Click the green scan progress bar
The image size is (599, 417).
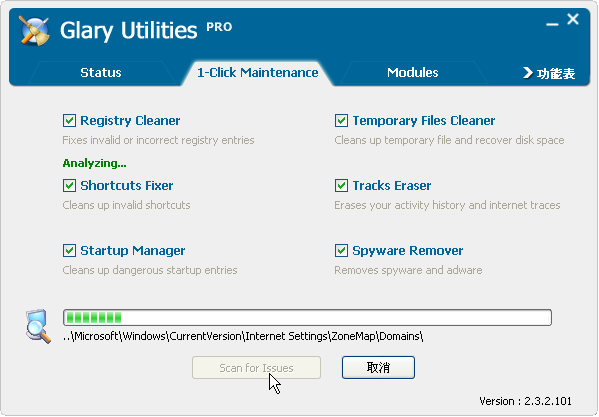(307, 317)
